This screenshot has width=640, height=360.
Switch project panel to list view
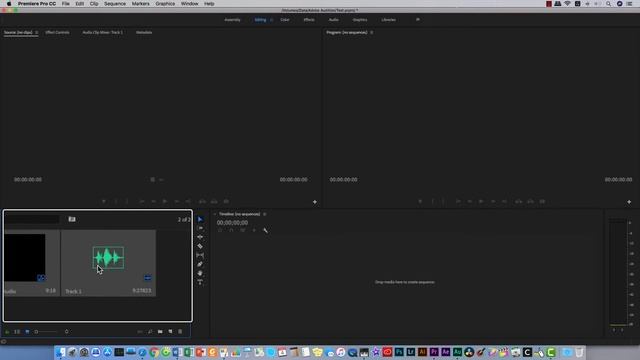[x=17, y=332]
